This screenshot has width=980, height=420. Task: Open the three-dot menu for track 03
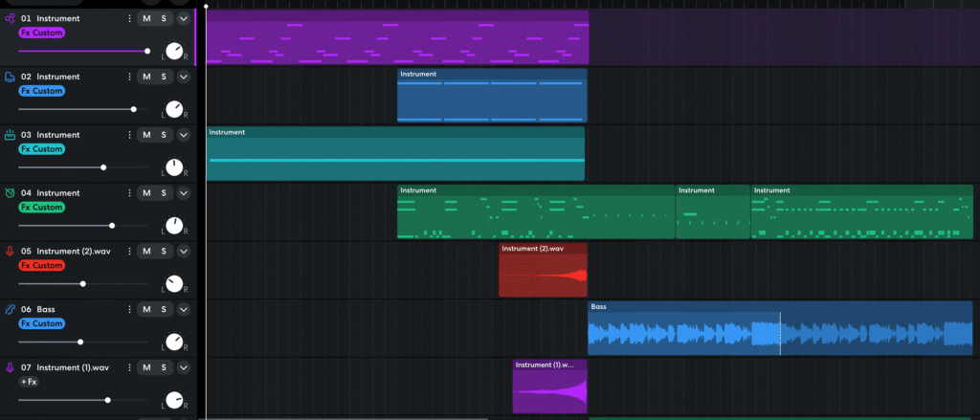click(x=130, y=135)
